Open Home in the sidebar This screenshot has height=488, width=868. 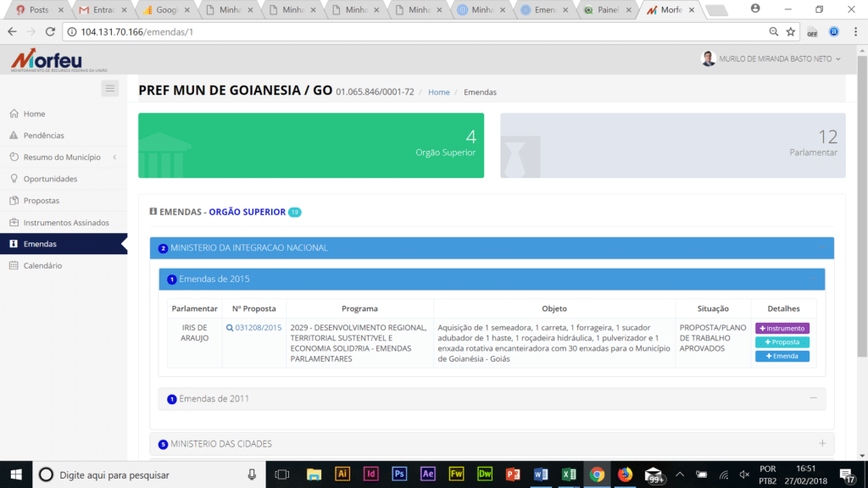(34, 114)
